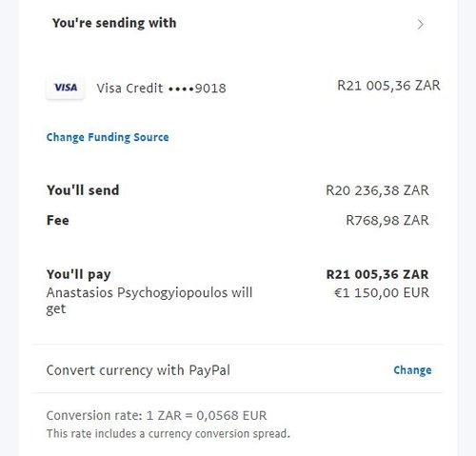Click the Fee label
This screenshot has width=476, height=456.
(x=58, y=220)
